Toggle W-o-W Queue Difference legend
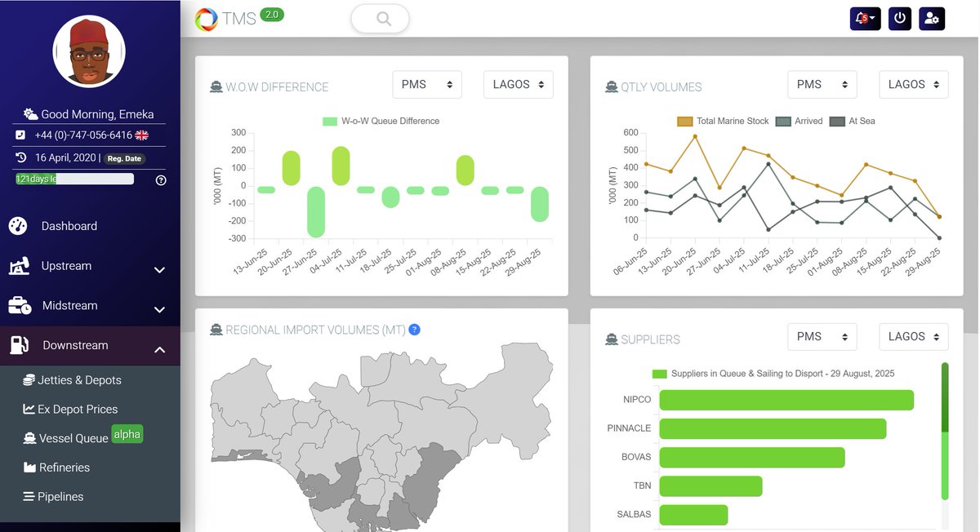Viewport: 980px width, 532px height. coord(381,121)
